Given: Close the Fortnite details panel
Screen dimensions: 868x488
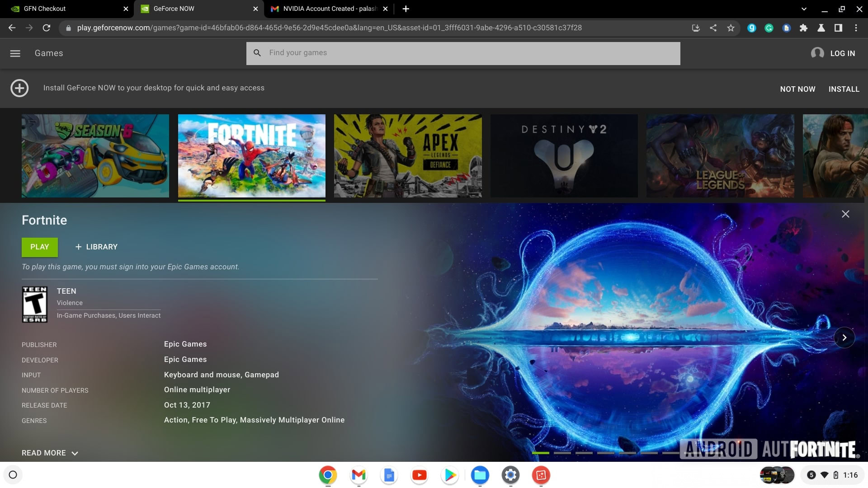Looking at the screenshot, I should click(x=845, y=214).
